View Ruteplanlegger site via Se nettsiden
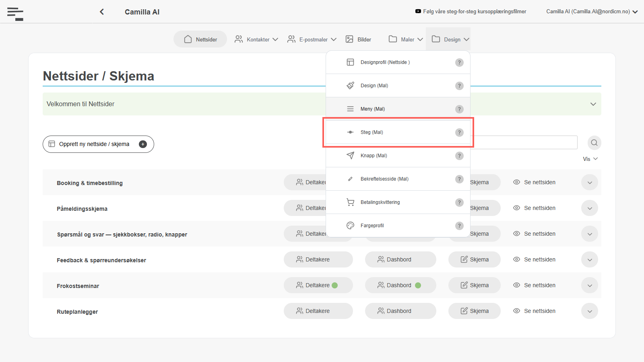This screenshot has height=362, width=644. pos(534,311)
